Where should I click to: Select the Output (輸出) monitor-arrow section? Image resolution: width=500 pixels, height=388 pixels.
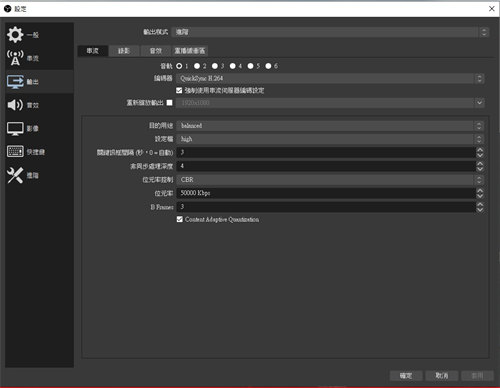[39, 82]
